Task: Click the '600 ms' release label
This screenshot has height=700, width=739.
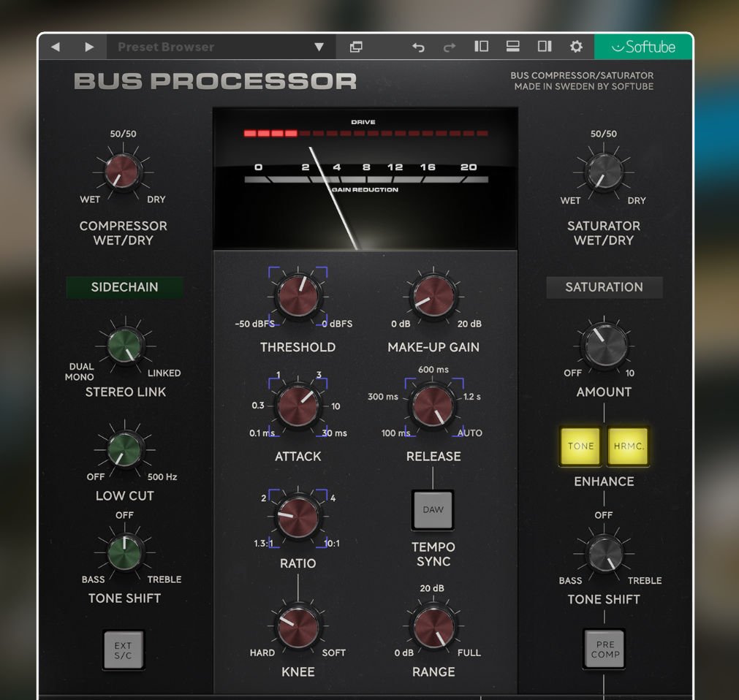Action: [x=433, y=369]
